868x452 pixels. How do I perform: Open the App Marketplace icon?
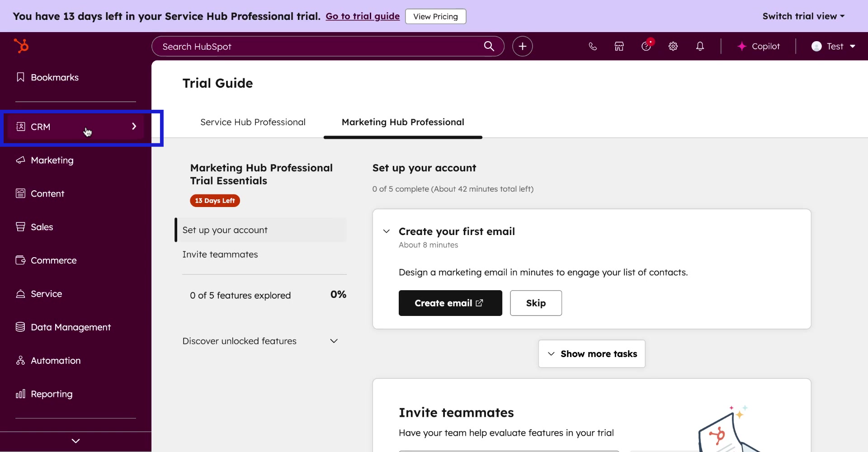click(x=619, y=46)
